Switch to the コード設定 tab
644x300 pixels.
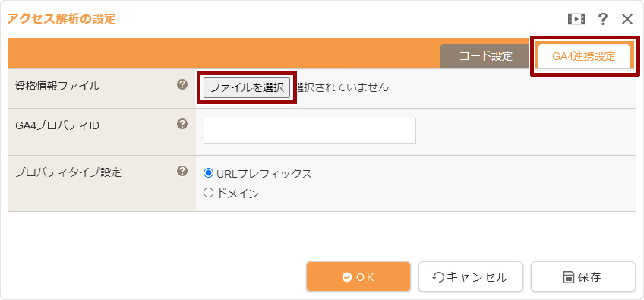[485, 56]
